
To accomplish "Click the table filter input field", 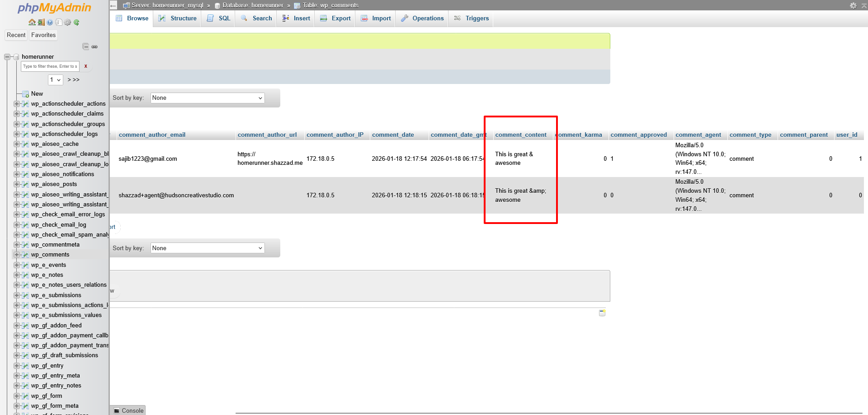I will pos(50,66).
